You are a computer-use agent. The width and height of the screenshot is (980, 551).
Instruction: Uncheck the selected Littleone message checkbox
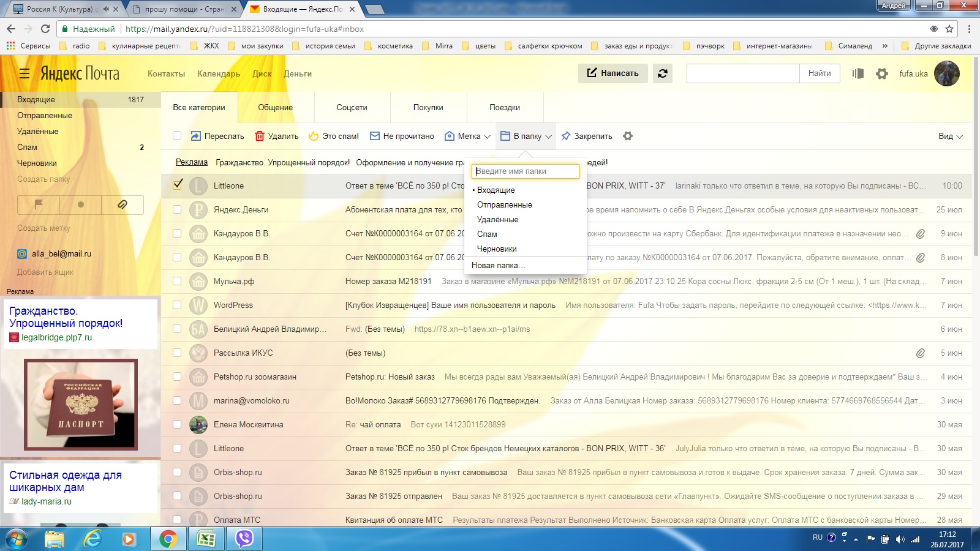pyautogui.click(x=178, y=185)
